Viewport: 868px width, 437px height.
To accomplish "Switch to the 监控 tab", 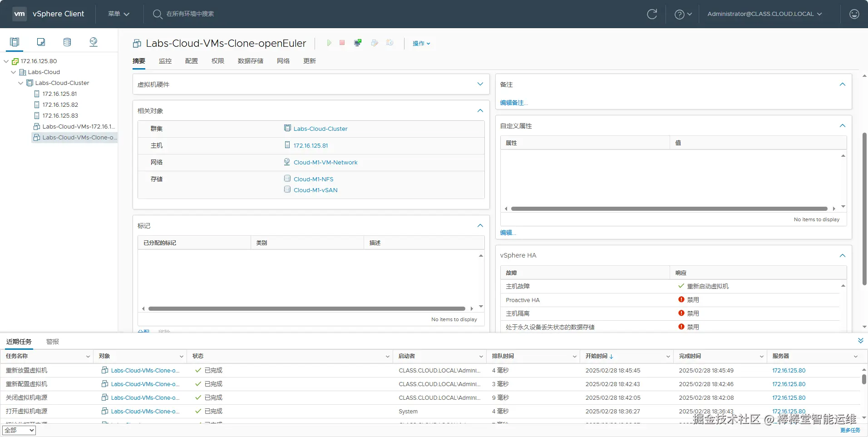I will click(x=165, y=61).
